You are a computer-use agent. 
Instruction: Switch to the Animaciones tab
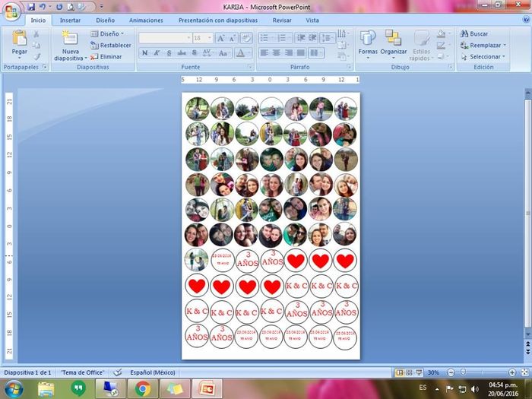pos(146,21)
